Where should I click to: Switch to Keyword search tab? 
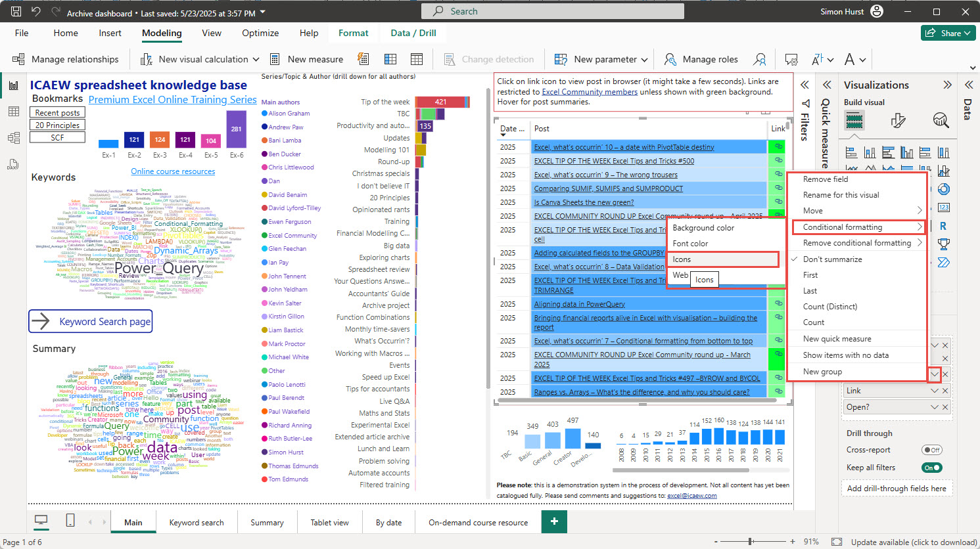tap(197, 523)
